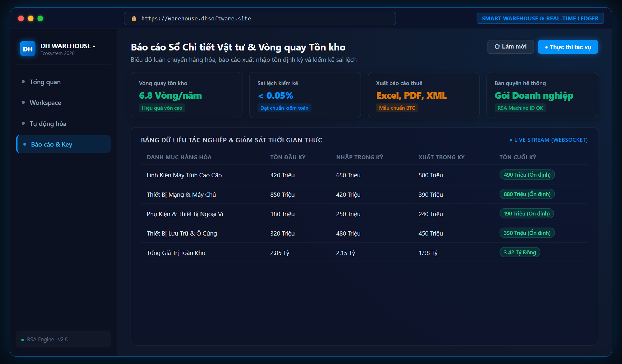Select Tự động hóa in sidebar
This screenshot has width=622, height=364.
63,124
